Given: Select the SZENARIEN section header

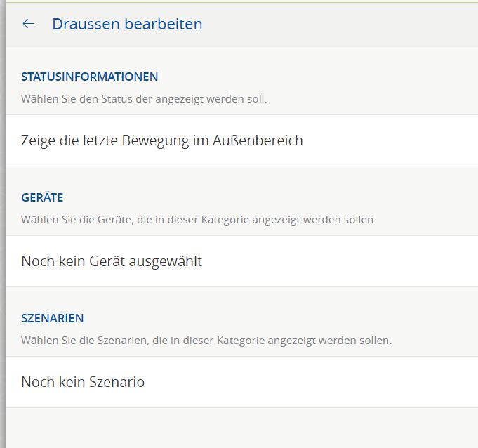Looking at the screenshot, I should [x=53, y=318].
